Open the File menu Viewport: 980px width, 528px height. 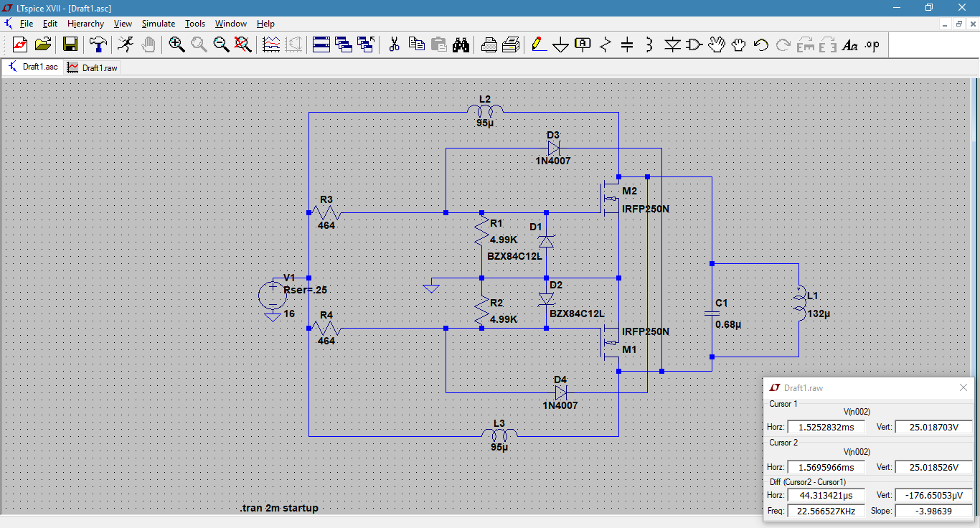tap(27, 24)
